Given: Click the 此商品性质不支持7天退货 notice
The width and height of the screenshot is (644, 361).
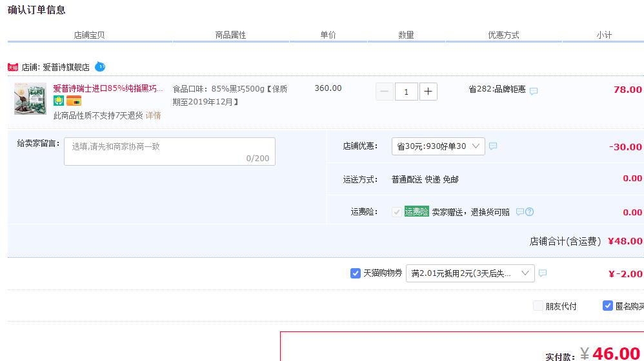Looking at the screenshot, I should (x=98, y=115).
